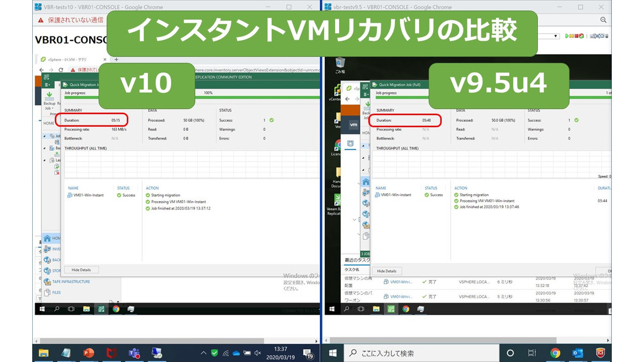Image resolution: width=644 pixels, height=362 pixels.
Task: Toggle the muted volume tray icon
Action: 258,353
